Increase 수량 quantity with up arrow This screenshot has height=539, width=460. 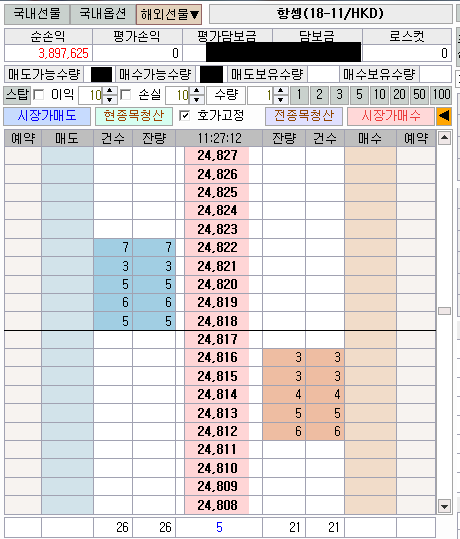(x=281, y=91)
